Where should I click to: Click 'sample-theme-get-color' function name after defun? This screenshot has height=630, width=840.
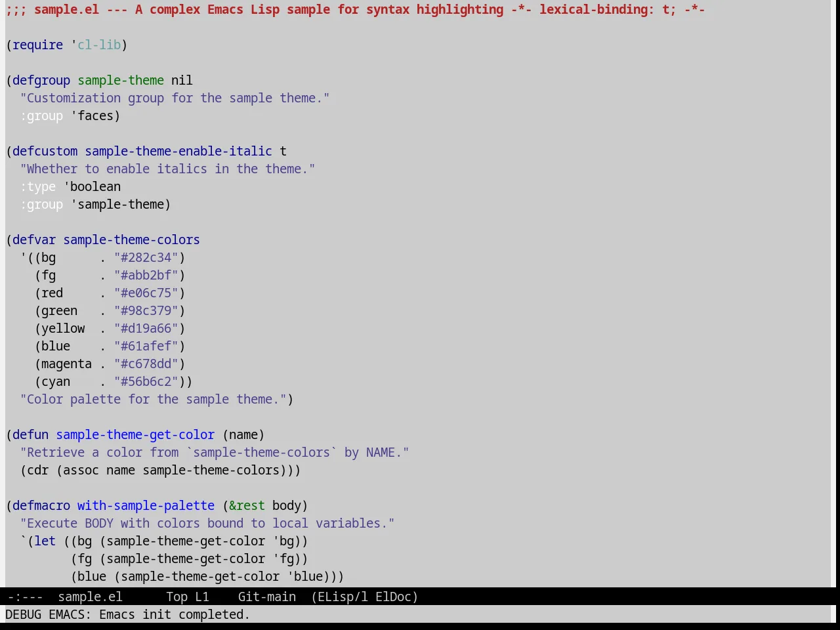coord(135,434)
